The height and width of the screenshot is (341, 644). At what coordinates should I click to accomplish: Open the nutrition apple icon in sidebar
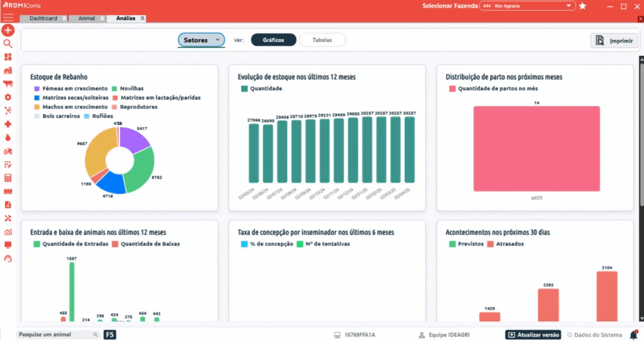[x=8, y=138]
